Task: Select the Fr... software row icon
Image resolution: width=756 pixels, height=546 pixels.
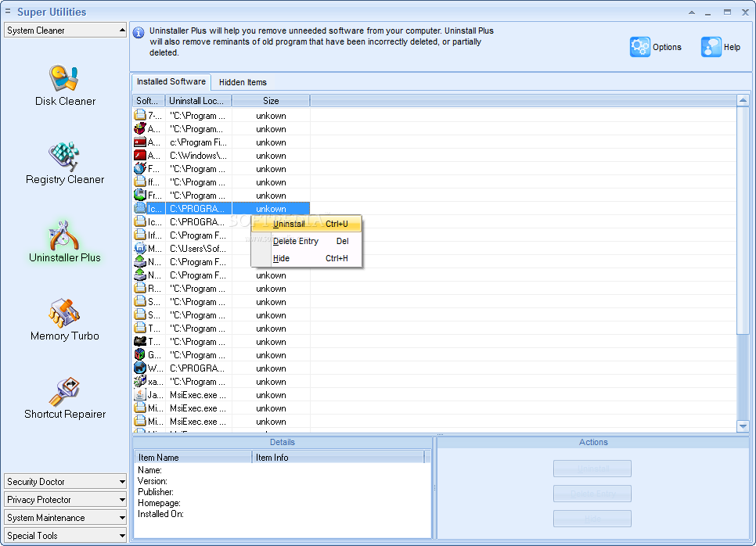Action: coord(140,196)
